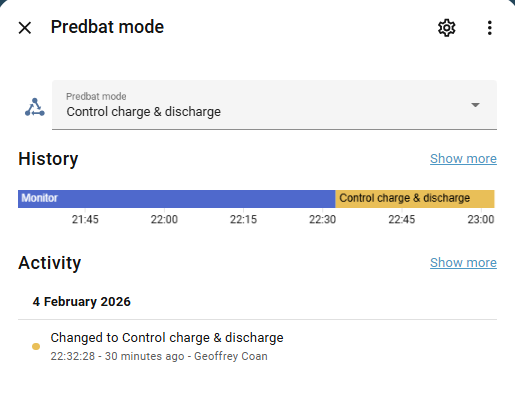The height and width of the screenshot is (397, 515).
Task: Close the Predbat mode dialog
Action: coord(25,28)
